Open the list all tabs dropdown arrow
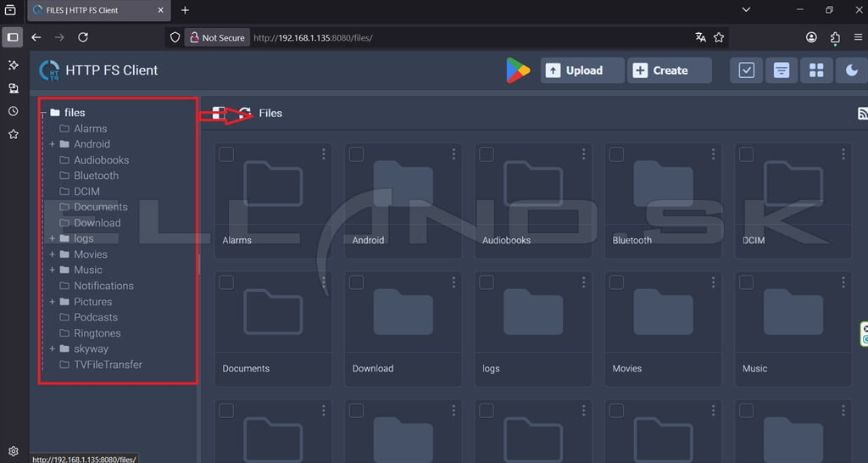 (746, 10)
